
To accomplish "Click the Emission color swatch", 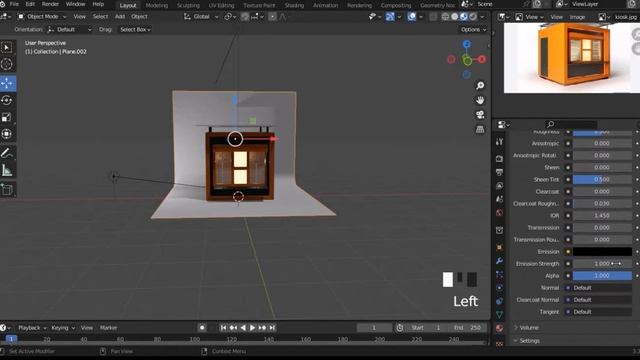I will pyautogui.click(x=602, y=252).
